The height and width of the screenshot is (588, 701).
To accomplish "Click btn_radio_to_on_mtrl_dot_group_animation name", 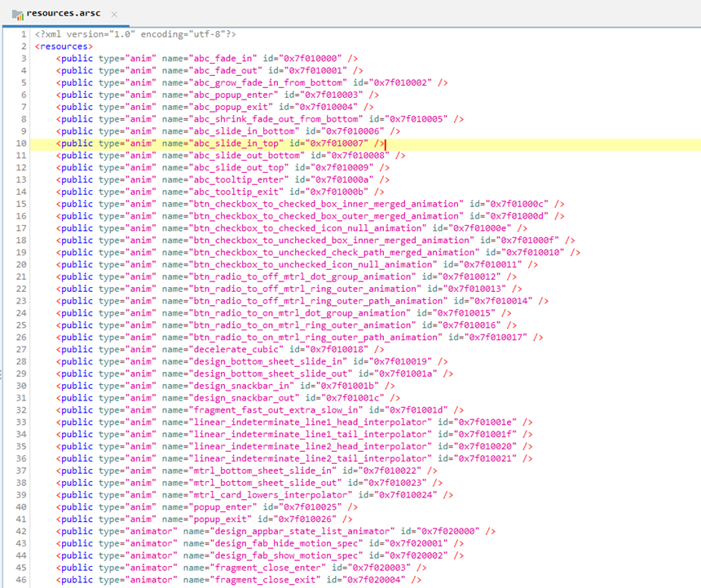I will pos(299,312).
